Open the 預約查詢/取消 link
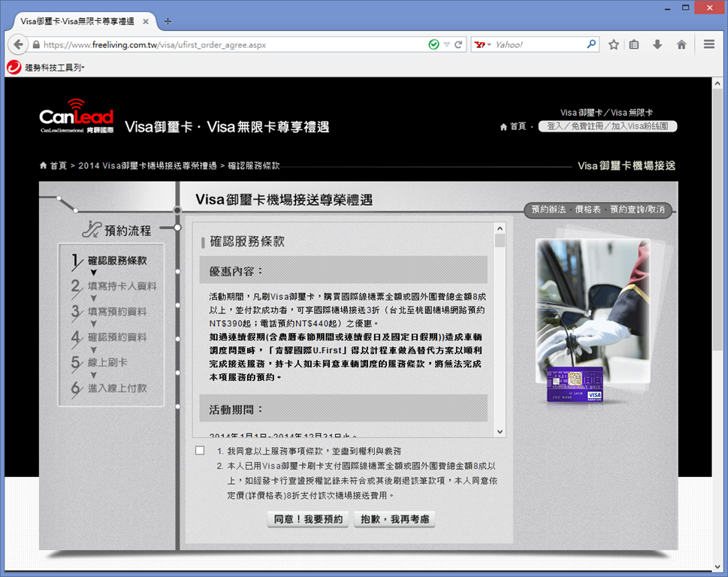Viewport: 728px width, 577px height. [x=637, y=210]
